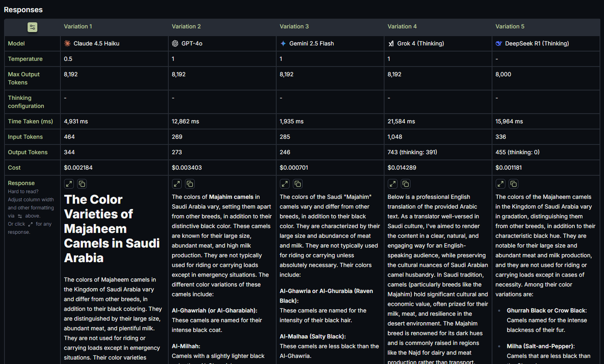
Task: Select the Variation 4 column header
Action: 402,27
